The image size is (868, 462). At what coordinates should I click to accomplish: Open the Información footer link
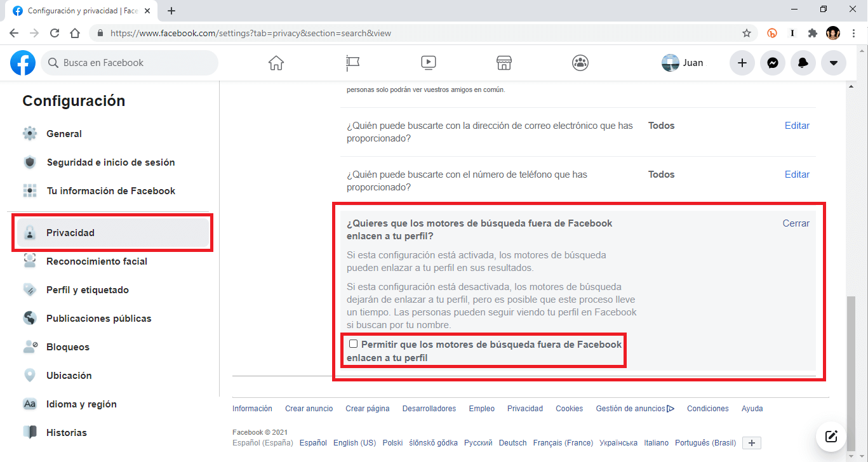coord(252,409)
